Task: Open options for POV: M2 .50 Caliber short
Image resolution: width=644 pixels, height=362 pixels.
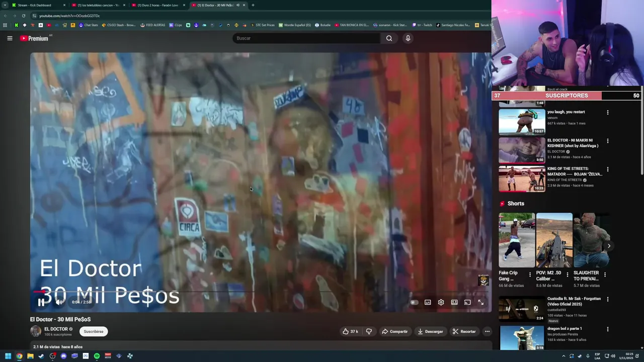Action: point(568,275)
